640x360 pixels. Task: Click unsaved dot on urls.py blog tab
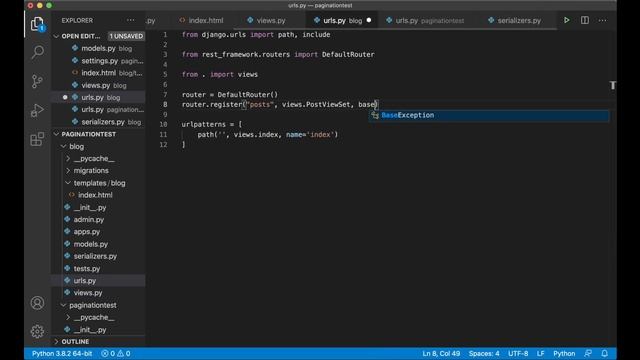[369, 20]
